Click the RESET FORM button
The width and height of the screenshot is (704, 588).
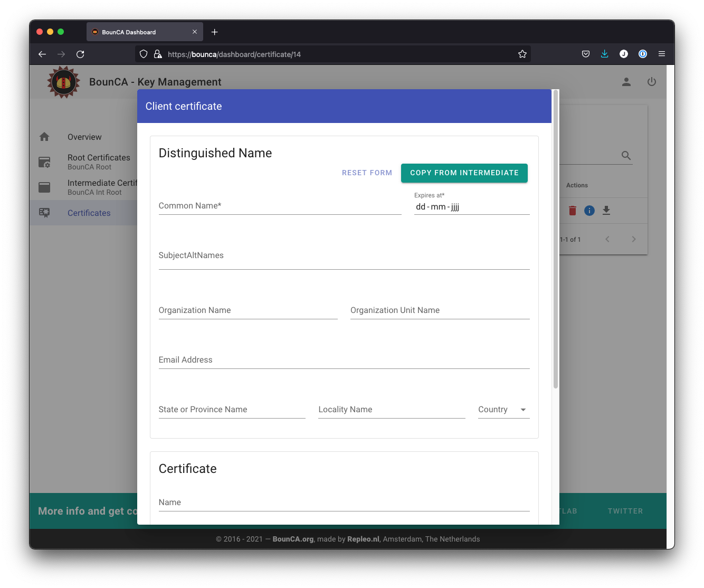367,173
